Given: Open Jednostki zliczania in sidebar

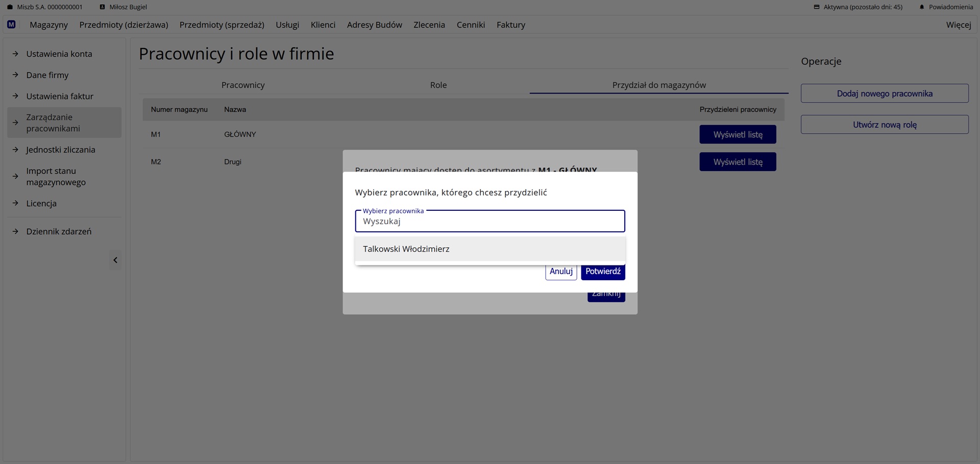Looking at the screenshot, I should [61, 150].
